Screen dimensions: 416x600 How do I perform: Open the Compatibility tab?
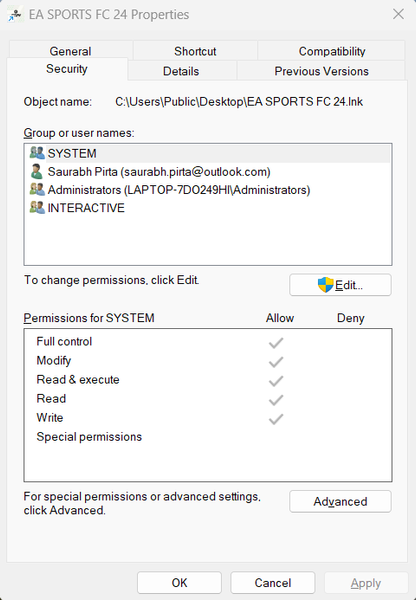tap(332, 51)
